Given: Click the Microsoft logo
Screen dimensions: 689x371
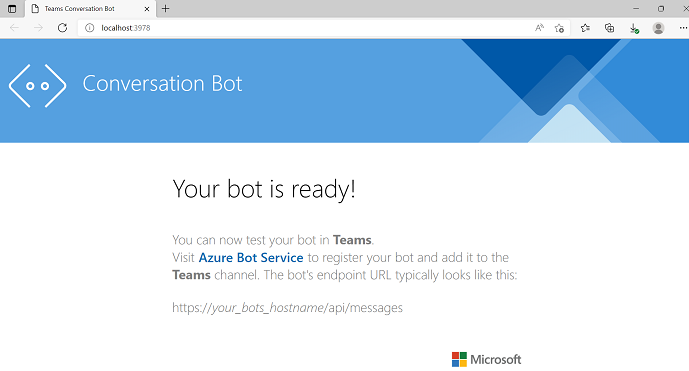Looking at the screenshot, I should [486, 359].
